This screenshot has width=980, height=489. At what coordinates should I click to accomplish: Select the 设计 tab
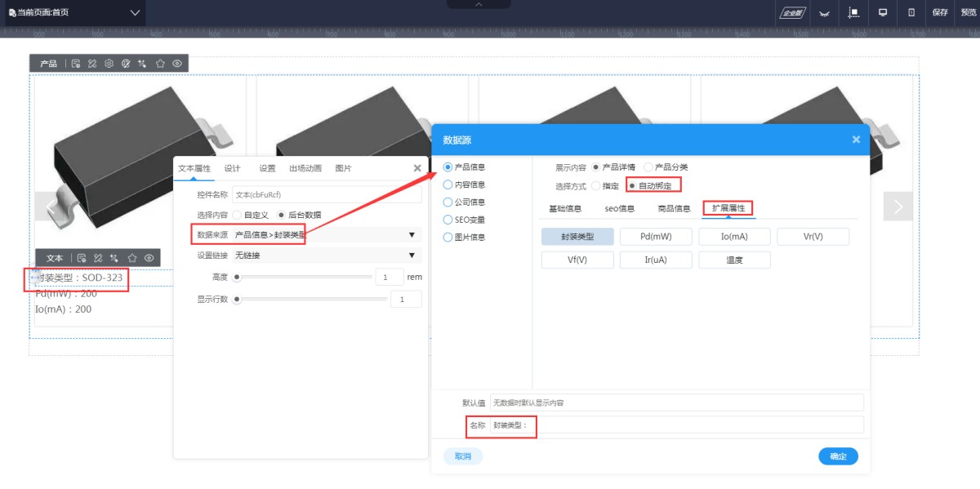coord(232,168)
